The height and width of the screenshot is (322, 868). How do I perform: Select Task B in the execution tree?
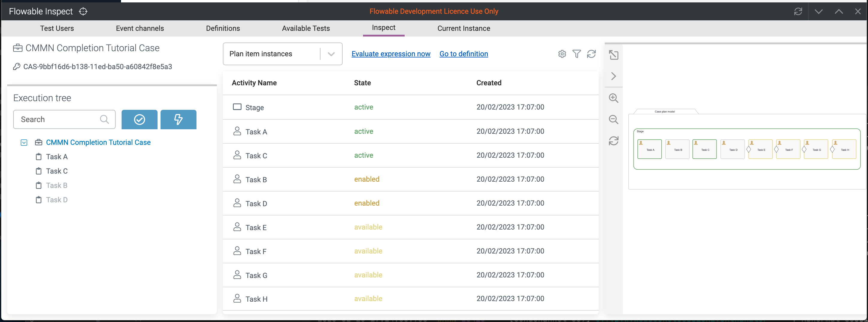[x=57, y=186]
